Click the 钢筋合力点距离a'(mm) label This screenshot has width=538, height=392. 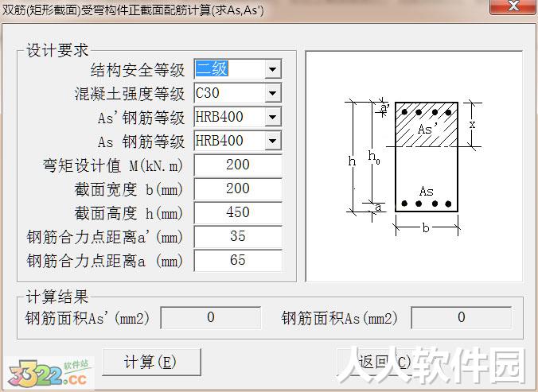pyautogui.click(x=104, y=237)
